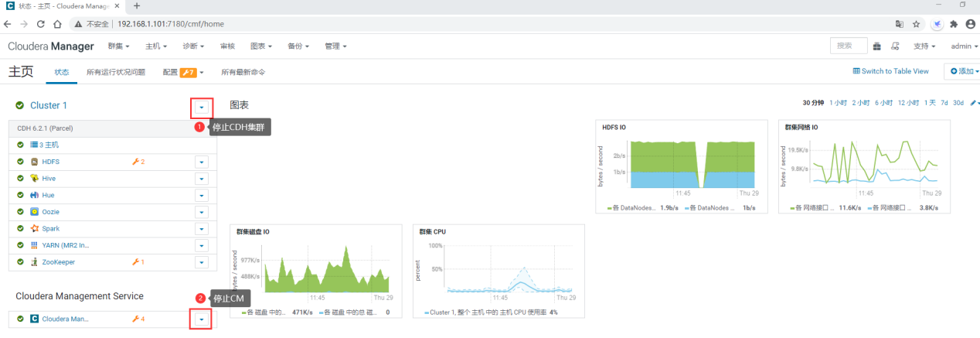Open the 3 主机 hosts link
The image size is (980, 338).
pos(50,145)
